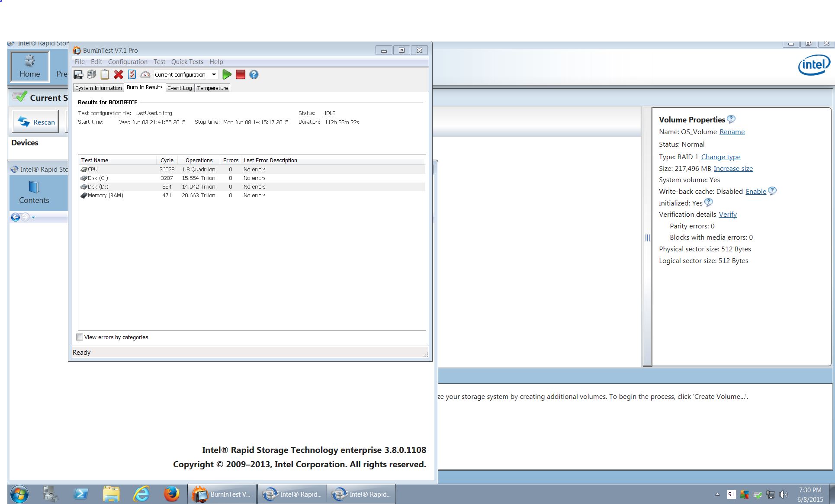This screenshot has width=835, height=504.
Task: Click the temperature 91 tray icon
Action: 731,494
